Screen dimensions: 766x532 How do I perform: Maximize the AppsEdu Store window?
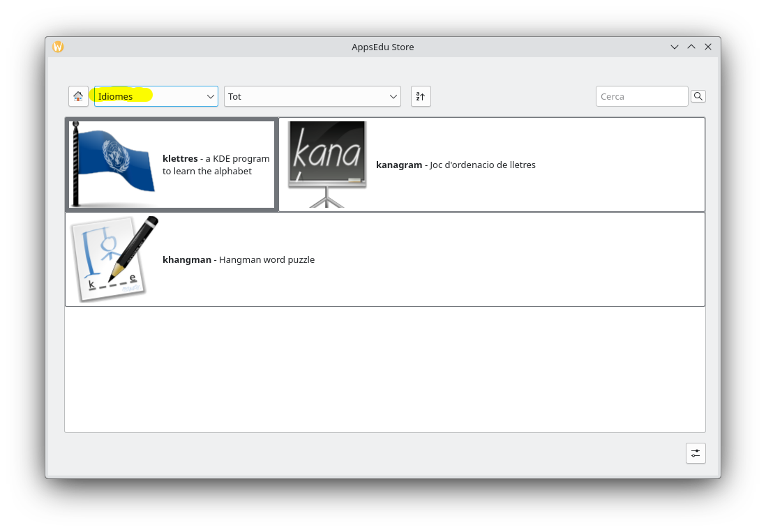691,47
